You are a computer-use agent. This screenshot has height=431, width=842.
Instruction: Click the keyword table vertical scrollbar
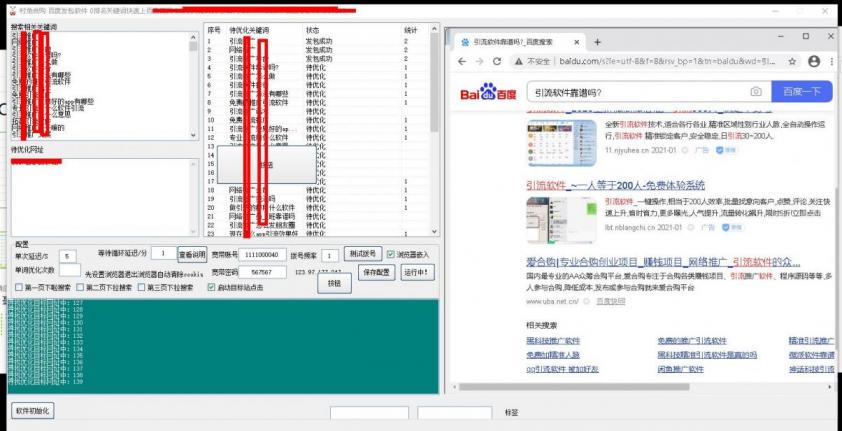pyautogui.click(x=434, y=84)
